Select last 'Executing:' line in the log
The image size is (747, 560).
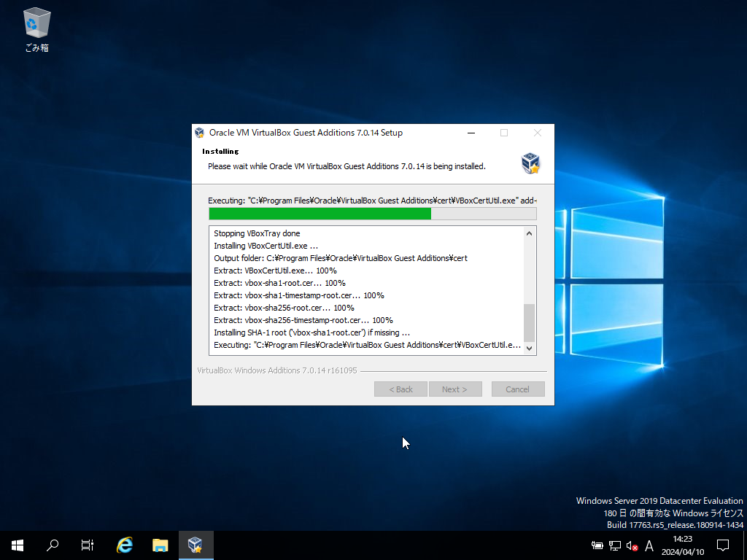point(368,345)
